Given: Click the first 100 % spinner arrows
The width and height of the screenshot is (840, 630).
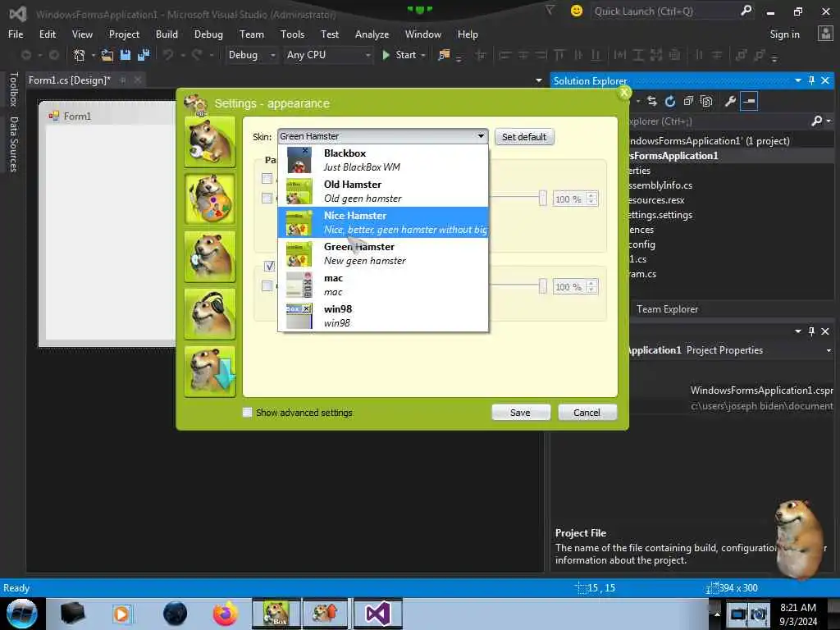Looking at the screenshot, I should 591,199.
